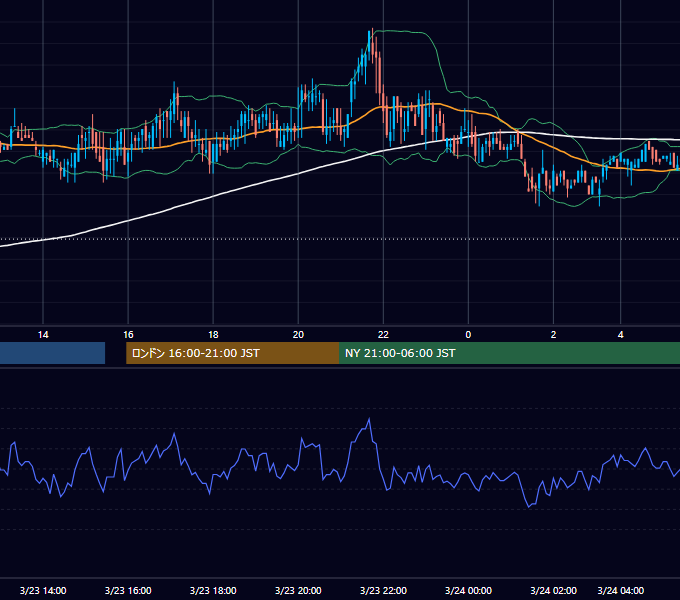Screen dimensions: 680x600
Task: Click the oscillator line's highest peak
Action: coord(369,419)
